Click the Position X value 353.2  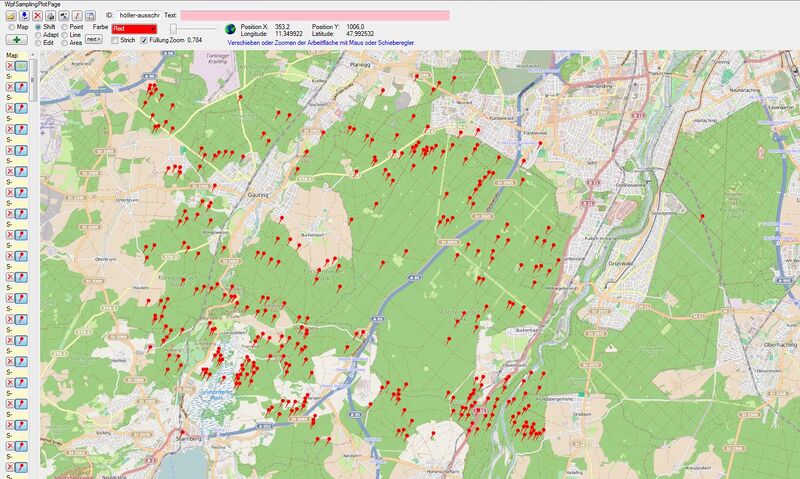click(282, 27)
